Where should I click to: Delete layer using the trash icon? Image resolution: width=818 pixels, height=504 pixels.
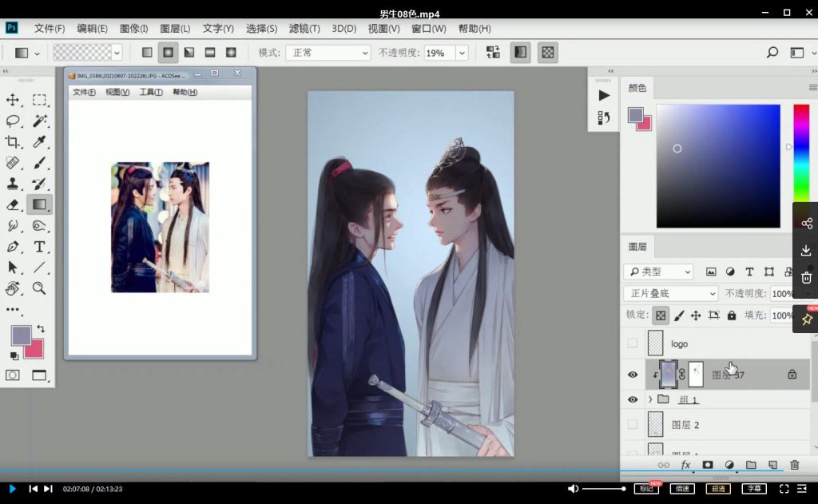point(794,465)
